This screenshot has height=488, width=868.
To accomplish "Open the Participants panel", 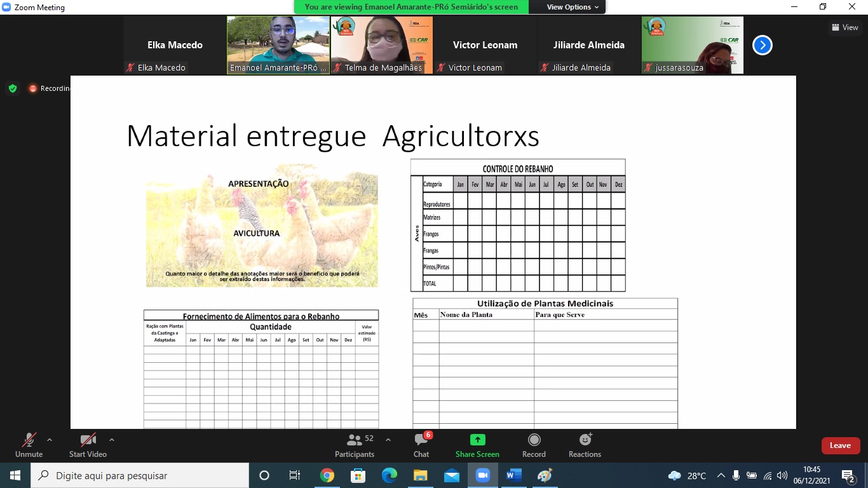I will point(355,445).
